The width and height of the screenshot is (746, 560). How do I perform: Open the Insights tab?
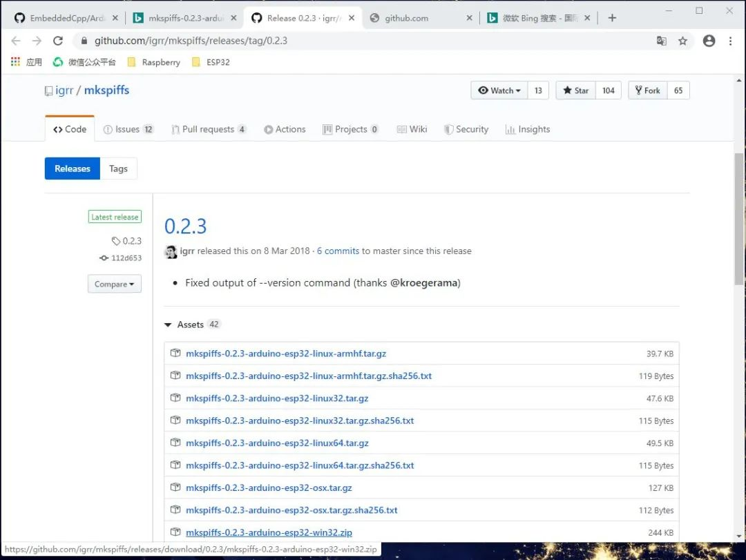[x=528, y=129]
